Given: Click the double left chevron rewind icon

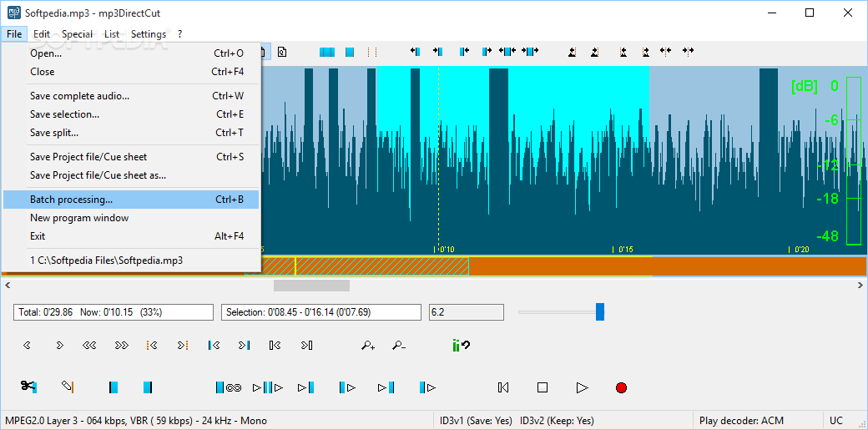Looking at the screenshot, I should [89, 345].
